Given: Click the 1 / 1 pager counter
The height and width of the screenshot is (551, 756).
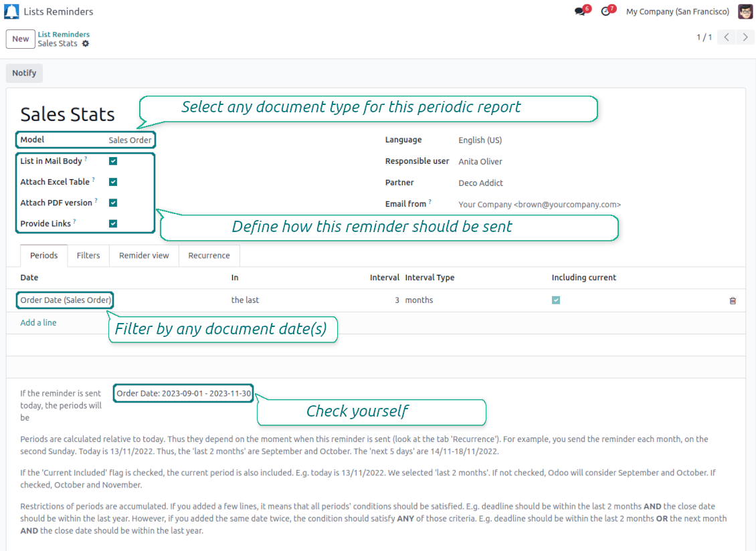Looking at the screenshot, I should click(x=704, y=37).
